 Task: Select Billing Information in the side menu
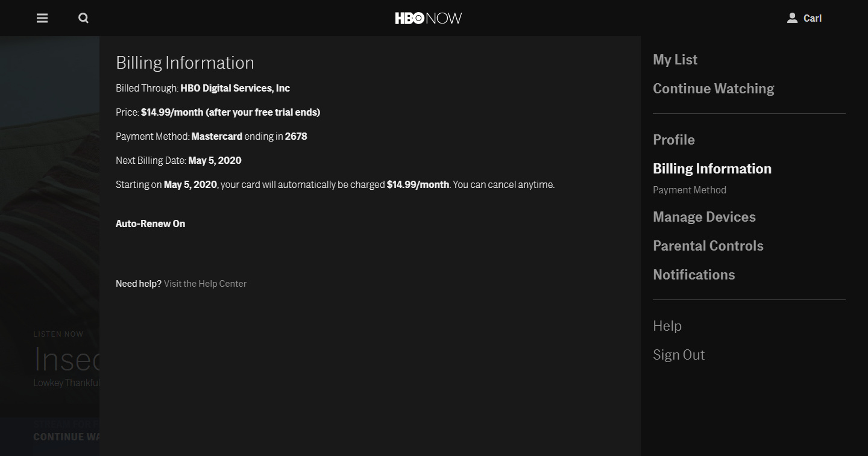712,169
